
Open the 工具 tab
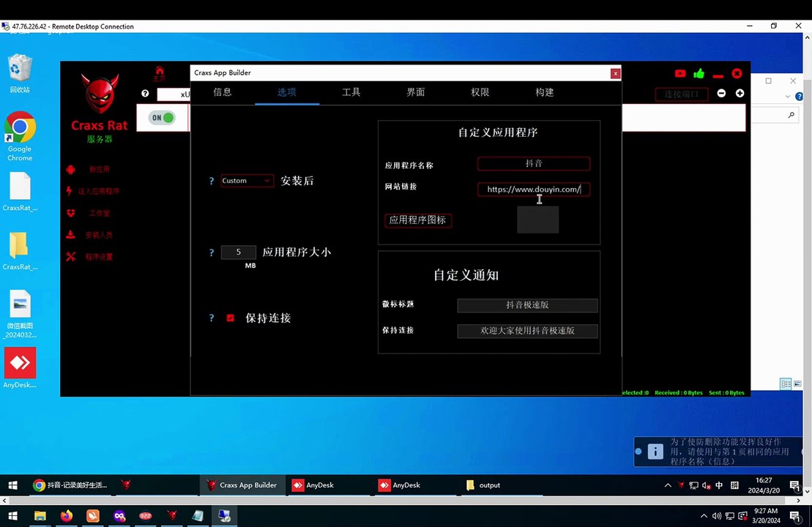point(351,92)
